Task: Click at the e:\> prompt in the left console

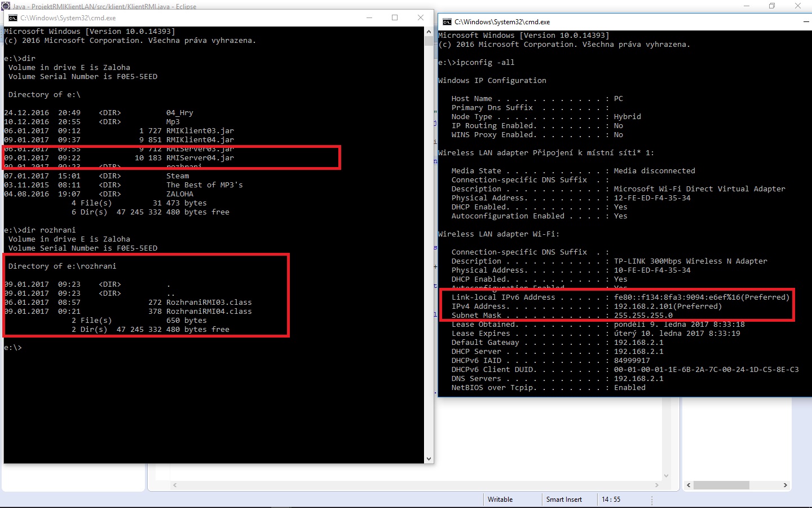Action: coord(12,348)
